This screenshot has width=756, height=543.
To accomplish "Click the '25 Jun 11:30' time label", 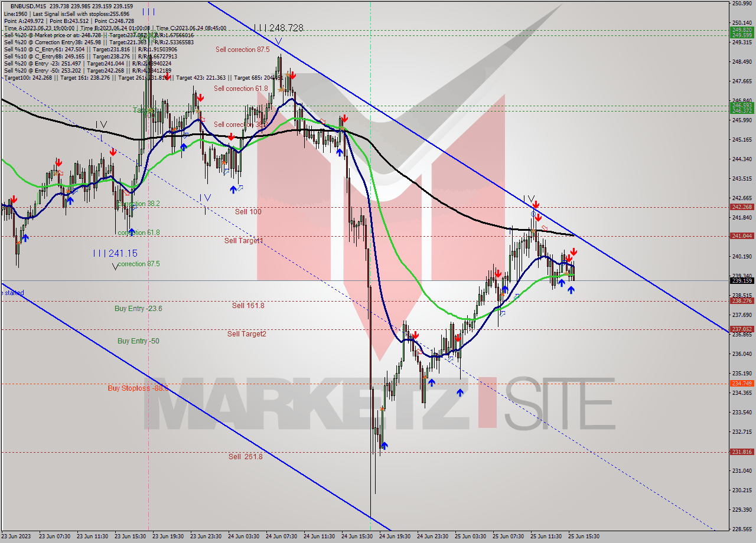I will point(546,537).
